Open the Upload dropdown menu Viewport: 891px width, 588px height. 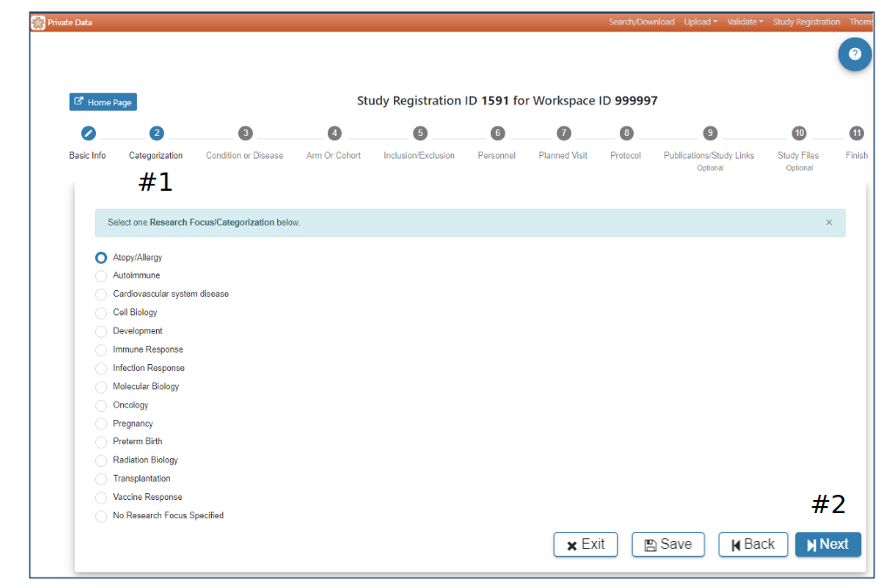(701, 22)
